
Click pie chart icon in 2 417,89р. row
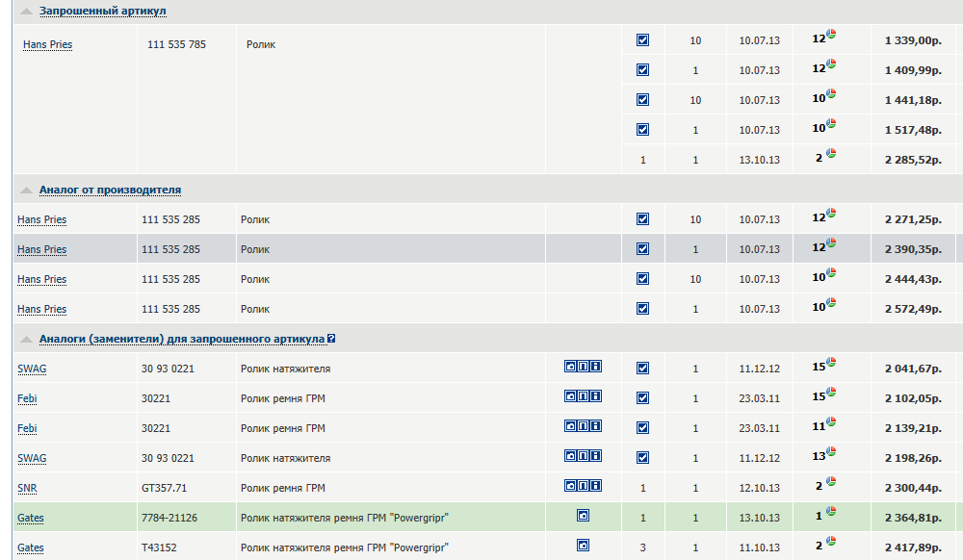tap(831, 541)
